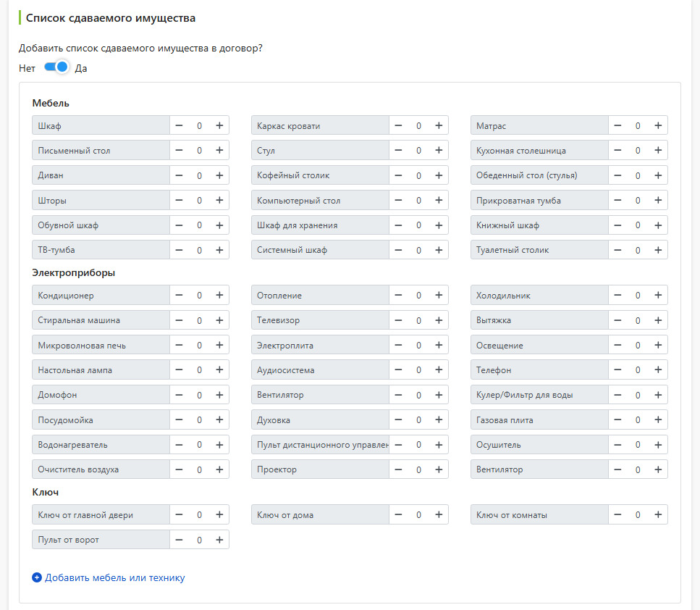
Task: Decrease the Диван count with minus
Action: pyautogui.click(x=179, y=175)
